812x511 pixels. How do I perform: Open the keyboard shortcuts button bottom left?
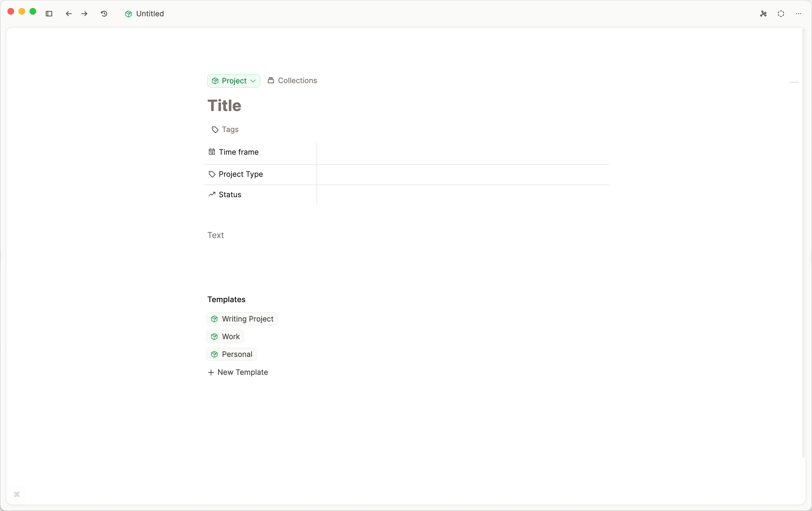[17, 495]
